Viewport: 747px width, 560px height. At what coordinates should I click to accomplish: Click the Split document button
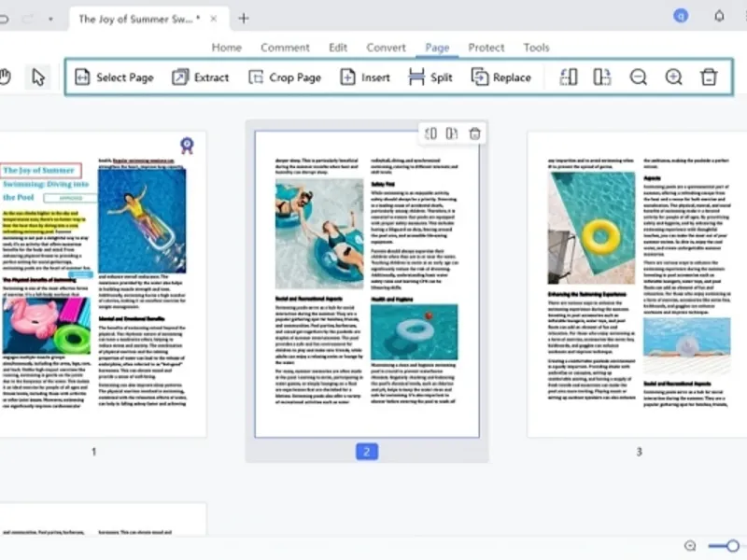pyautogui.click(x=430, y=77)
